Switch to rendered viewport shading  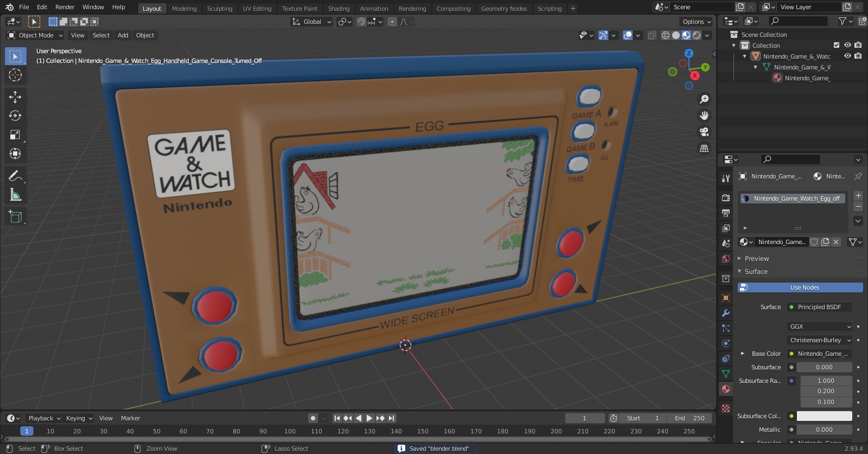coord(697,35)
